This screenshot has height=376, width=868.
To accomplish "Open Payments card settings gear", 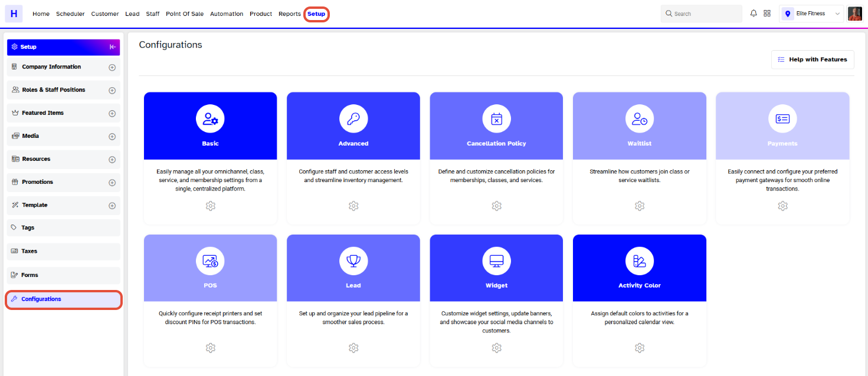I will click(x=782, y=206).
